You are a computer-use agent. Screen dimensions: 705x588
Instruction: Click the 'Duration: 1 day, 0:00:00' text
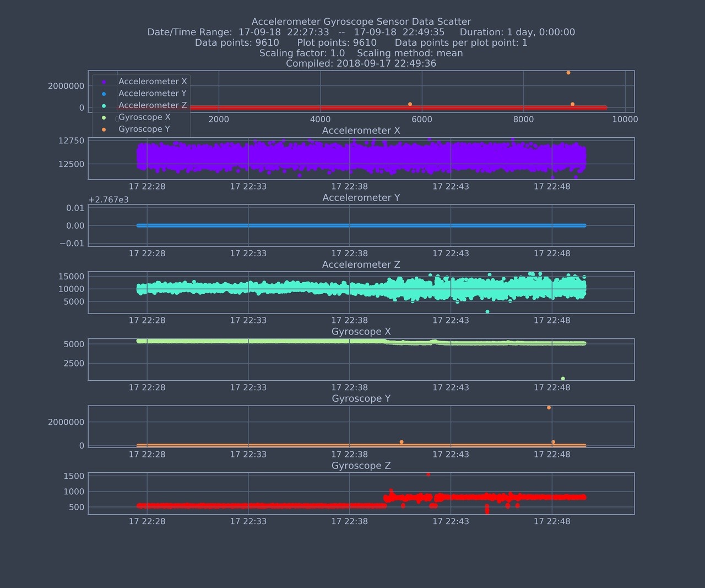click(x=517, y=33)
